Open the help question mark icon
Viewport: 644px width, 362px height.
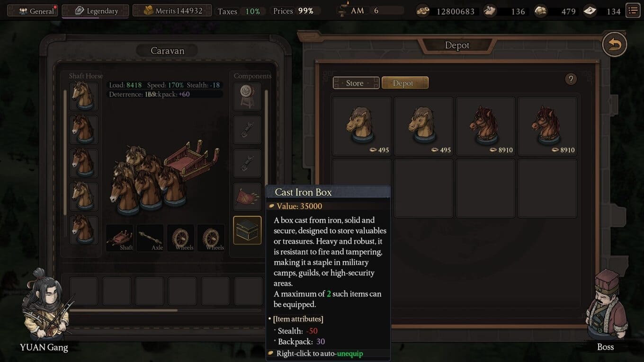pos(571,79)
